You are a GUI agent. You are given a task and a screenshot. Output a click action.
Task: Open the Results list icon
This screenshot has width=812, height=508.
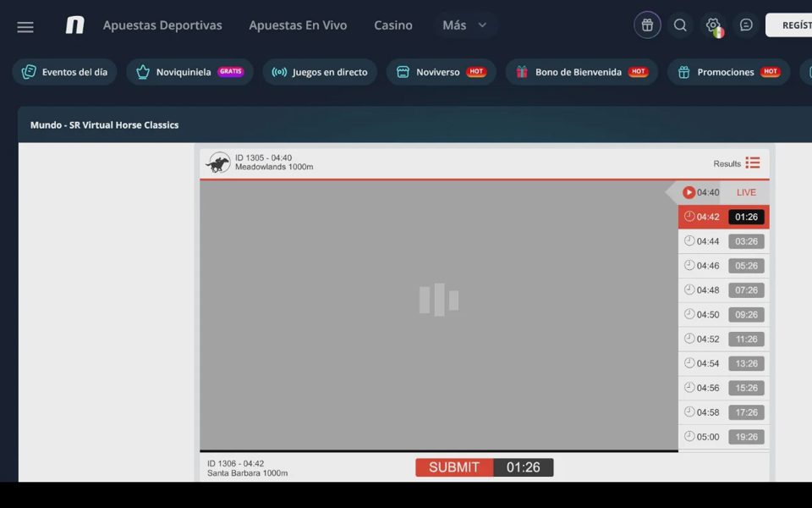coord(753,163)
